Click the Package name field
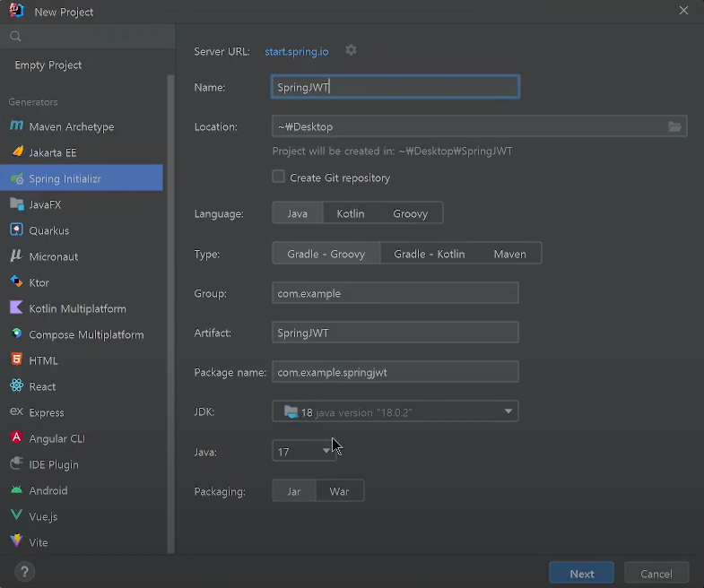 [x=395, y=372]
